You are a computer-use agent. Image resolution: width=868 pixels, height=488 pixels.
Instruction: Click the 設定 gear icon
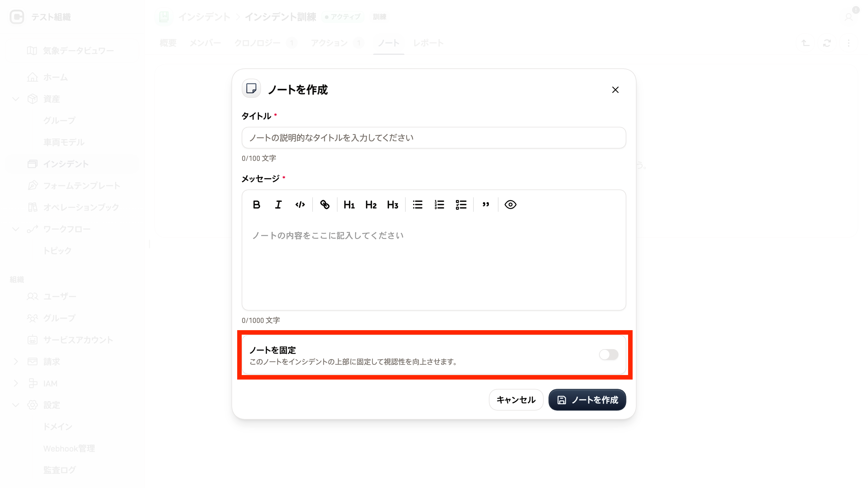[32, 405]
